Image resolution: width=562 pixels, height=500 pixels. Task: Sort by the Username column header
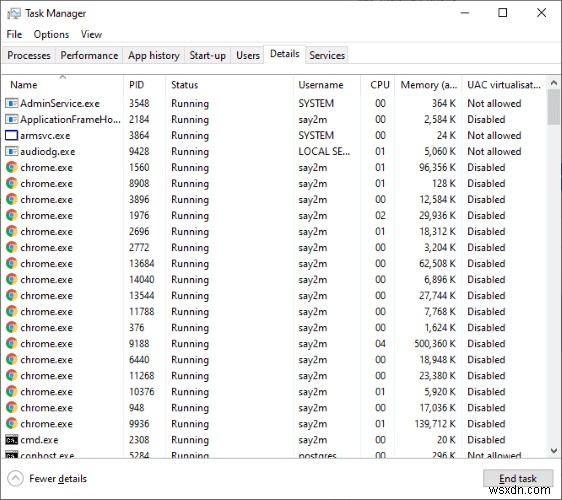(327, 85)
